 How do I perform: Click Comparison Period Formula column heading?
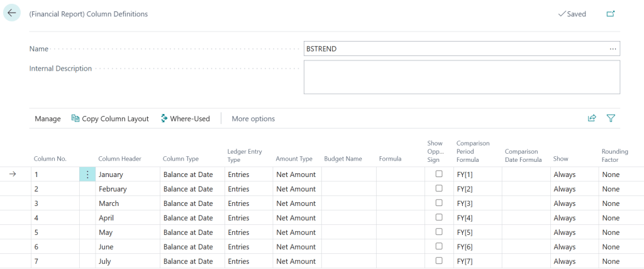click(473, 151)
